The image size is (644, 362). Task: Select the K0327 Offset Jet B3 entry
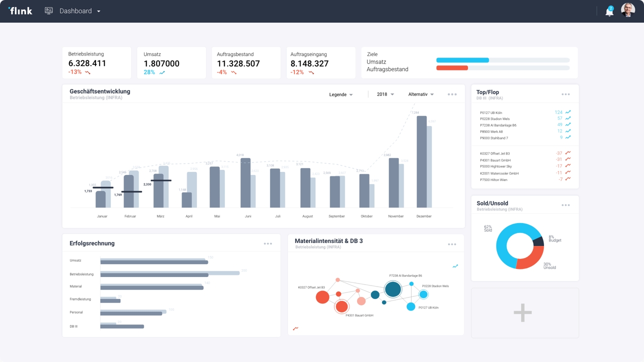coord(524,153)
